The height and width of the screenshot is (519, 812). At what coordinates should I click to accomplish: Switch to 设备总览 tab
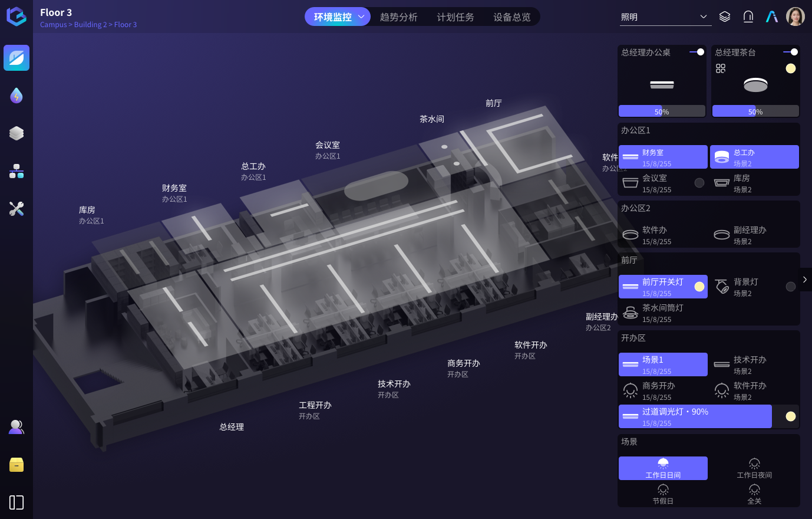(511, 17)
